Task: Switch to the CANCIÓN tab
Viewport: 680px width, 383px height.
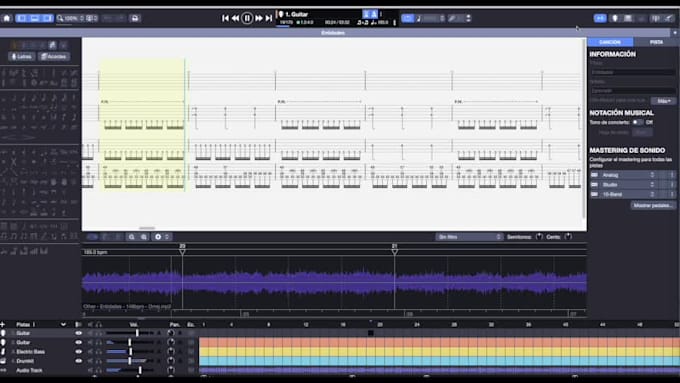Action: pyautogui.click(x=610, y=42)
